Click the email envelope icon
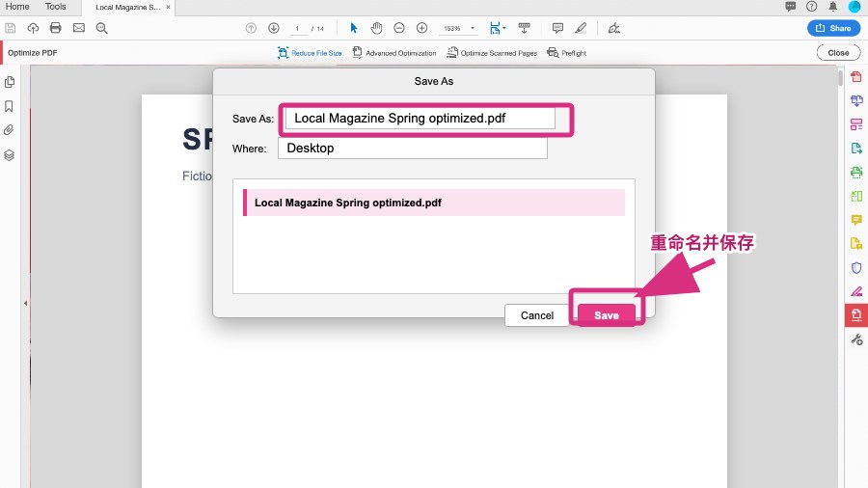Image resolution: width=868 pixels, height=488 pixels. click(79, 28)
